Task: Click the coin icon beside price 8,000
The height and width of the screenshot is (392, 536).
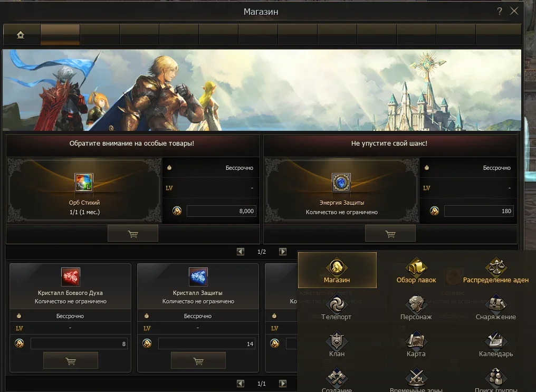Action: (x=177, y=211)
